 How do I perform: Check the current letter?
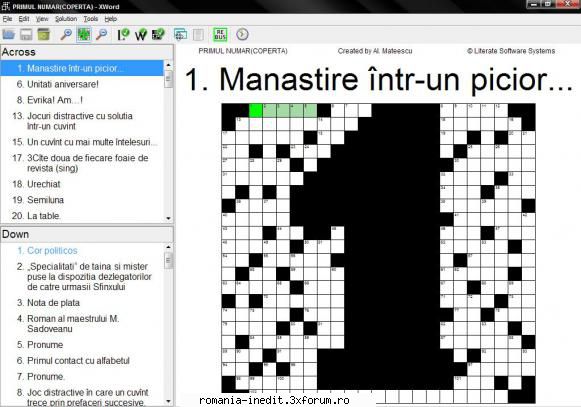coord(123,34)
